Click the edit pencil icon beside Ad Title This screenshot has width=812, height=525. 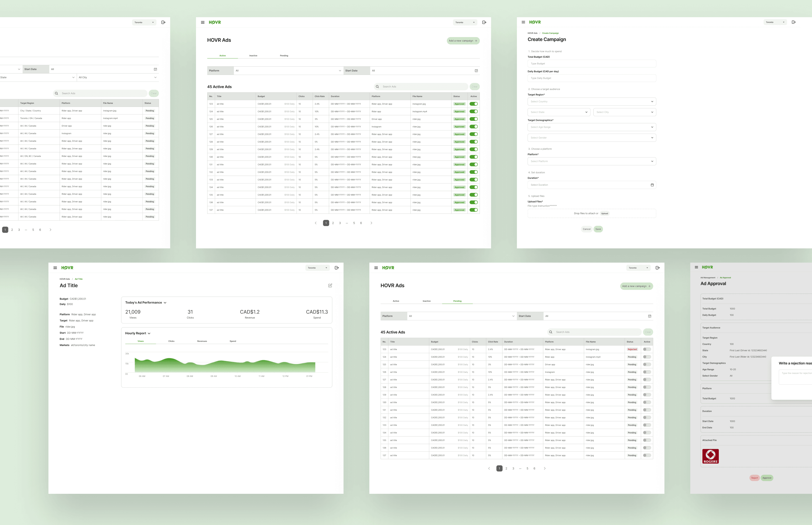[330, 285]
